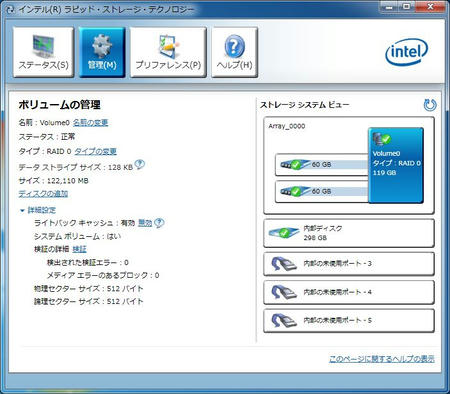Click the 名前の変更 link
The width and height of the screenshot is (450, 394).
90,123
